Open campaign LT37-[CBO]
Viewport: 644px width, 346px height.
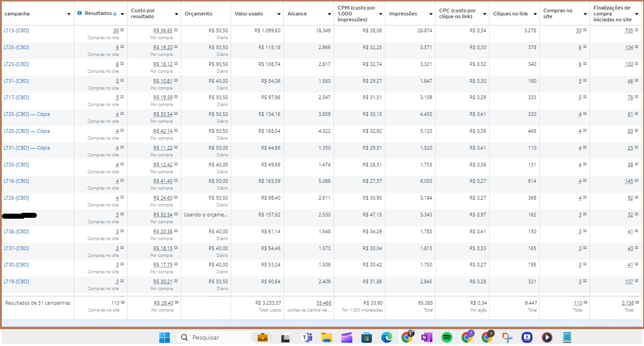[x=16, y=248]
